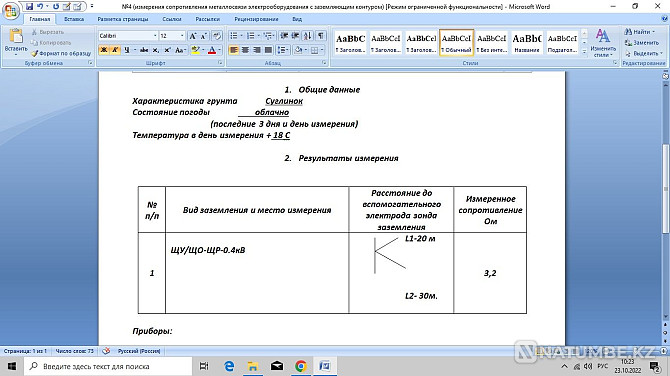Screen dimensions: 670x376
Task: Switch to Рецензирование tab
Action: point(256,19)
